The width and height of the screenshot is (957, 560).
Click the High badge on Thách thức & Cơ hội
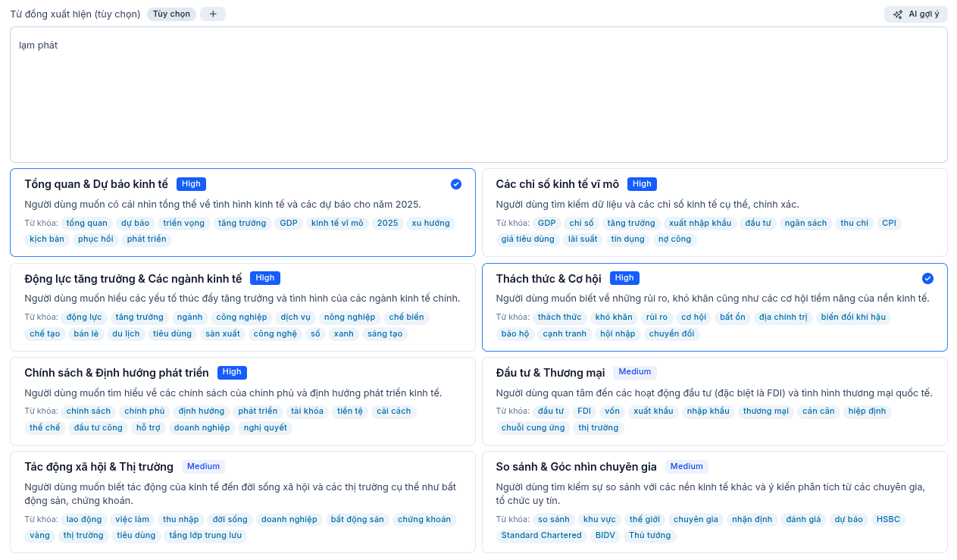(x=624, y=278)
